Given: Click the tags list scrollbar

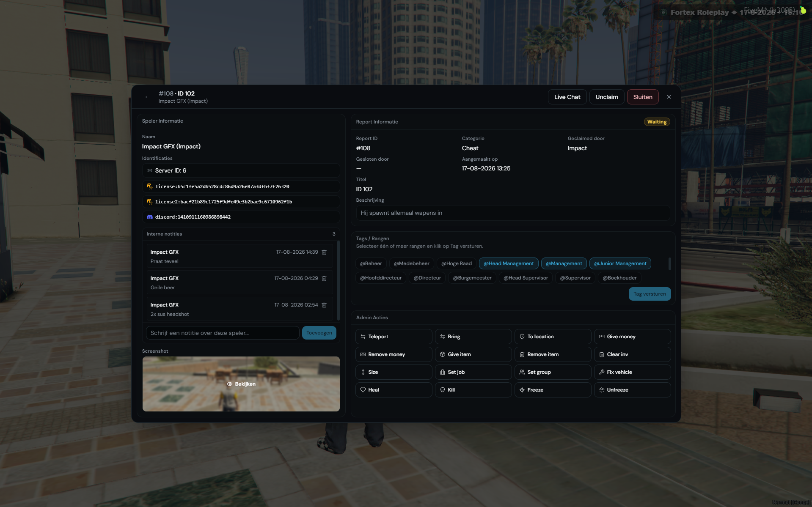Looking at the screenshot, I should 669,264.
